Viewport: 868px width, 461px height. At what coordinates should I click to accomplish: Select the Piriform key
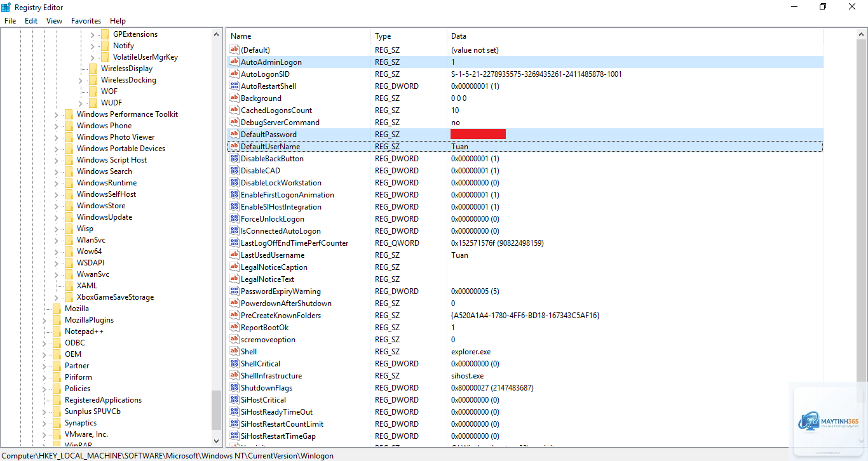[x=78, y=377]
